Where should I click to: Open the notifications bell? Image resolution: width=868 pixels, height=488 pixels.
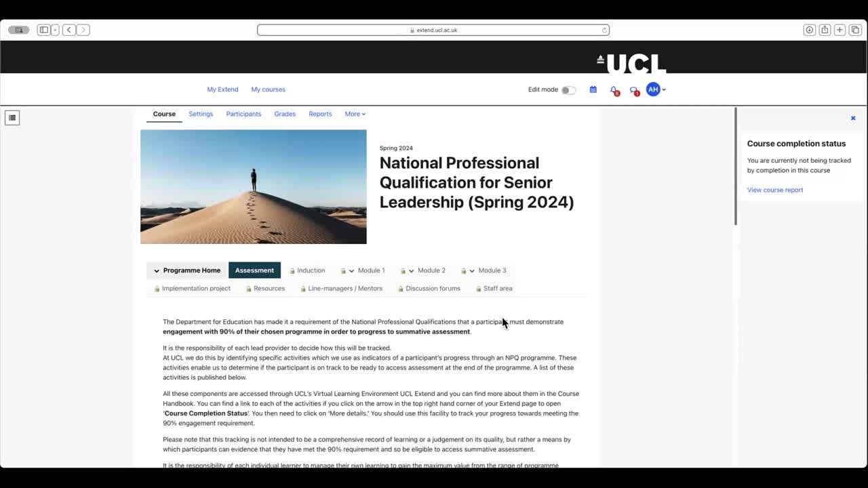(x=612, y=89)
